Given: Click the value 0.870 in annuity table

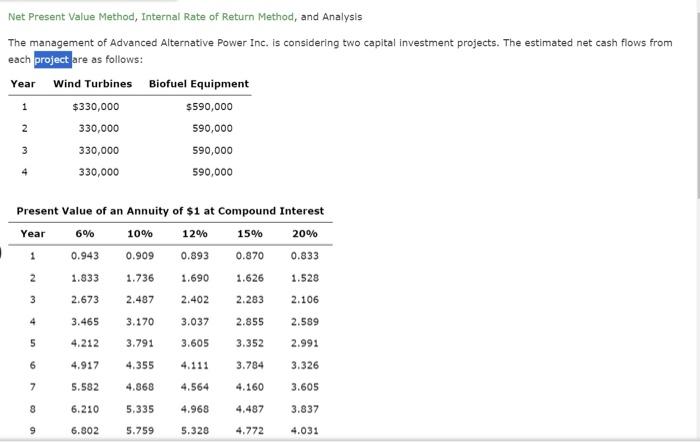Looking at the screenshot, I should tap(250, 256).
